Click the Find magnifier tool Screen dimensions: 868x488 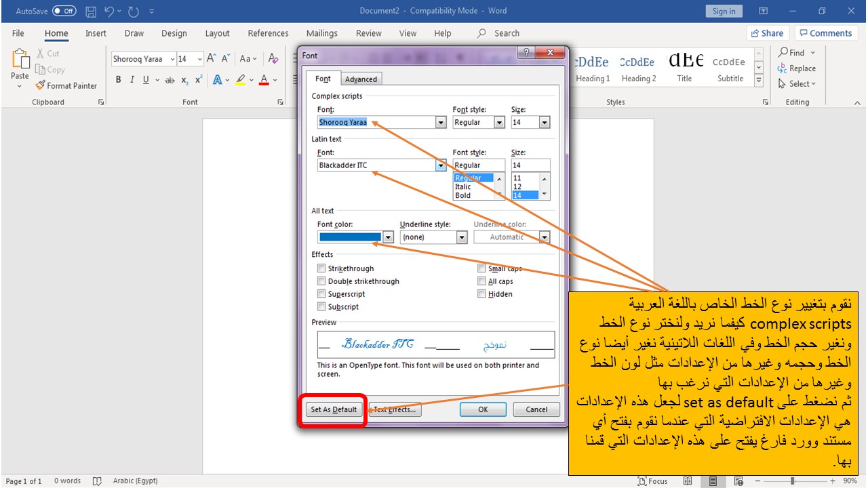pos(791,52)
